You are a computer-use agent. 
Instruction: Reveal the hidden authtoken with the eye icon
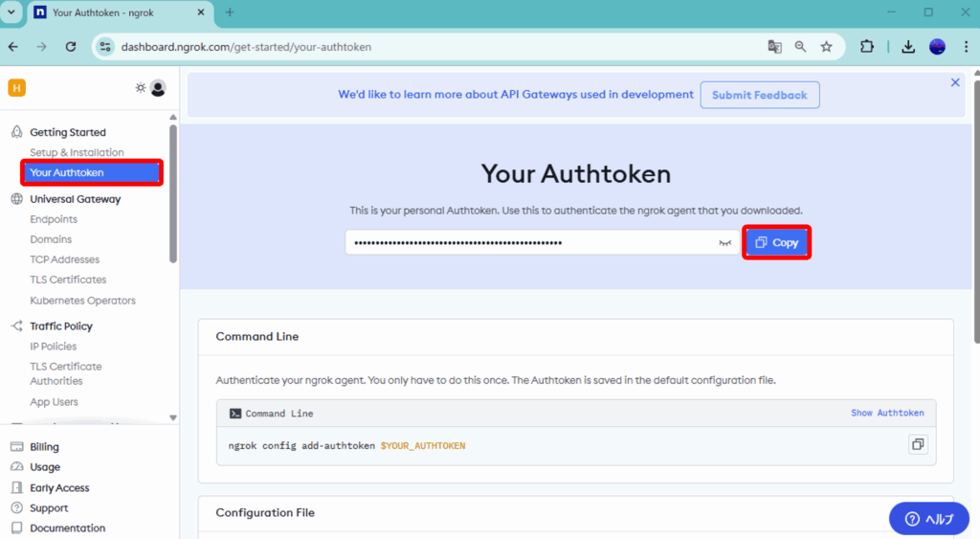point(725,242)
